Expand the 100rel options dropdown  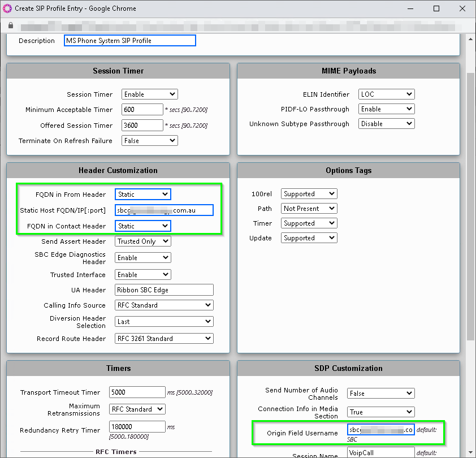309,194
